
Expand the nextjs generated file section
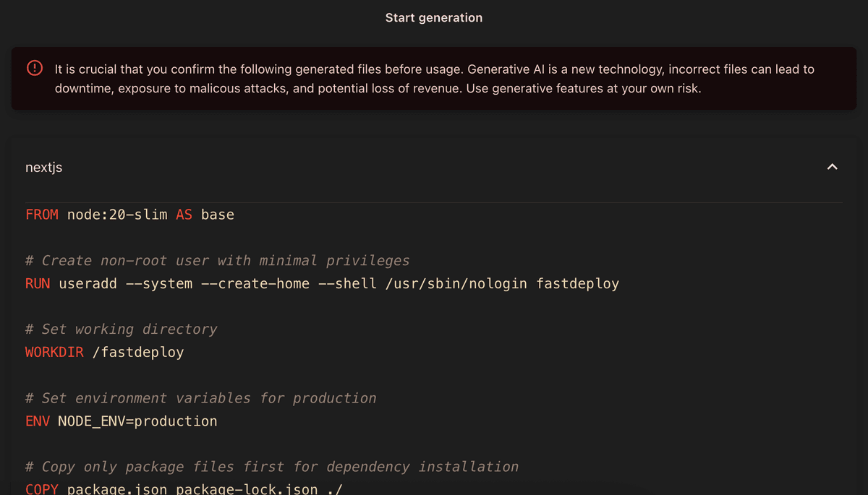click(831, 166)
